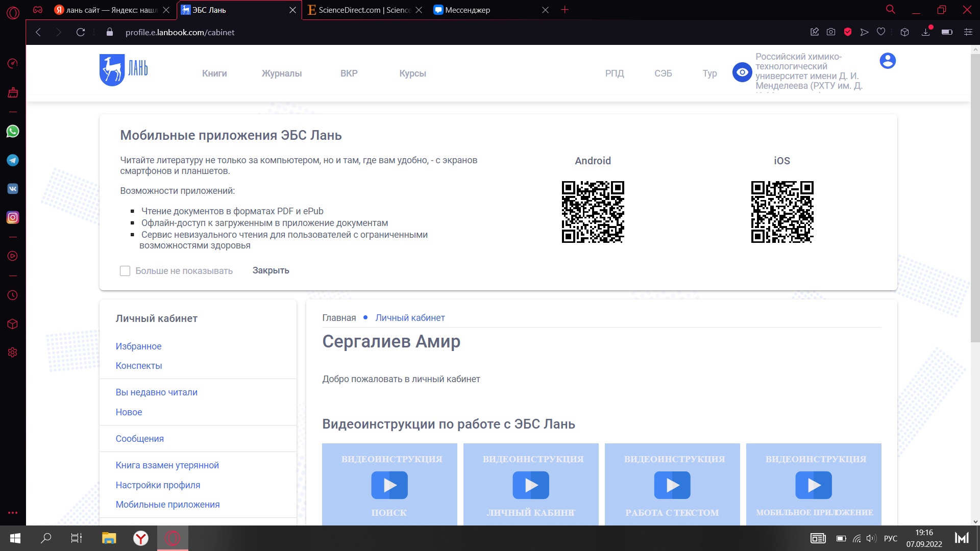The width and height of the screenshot is (980, 551).
Task: Open the Opera menu logo
Action: pyautogui.click(x=13, y=12)
